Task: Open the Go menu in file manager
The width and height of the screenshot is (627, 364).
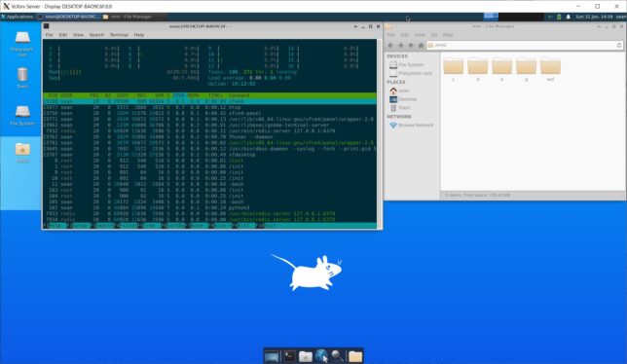Action: (x=434, y=35)
